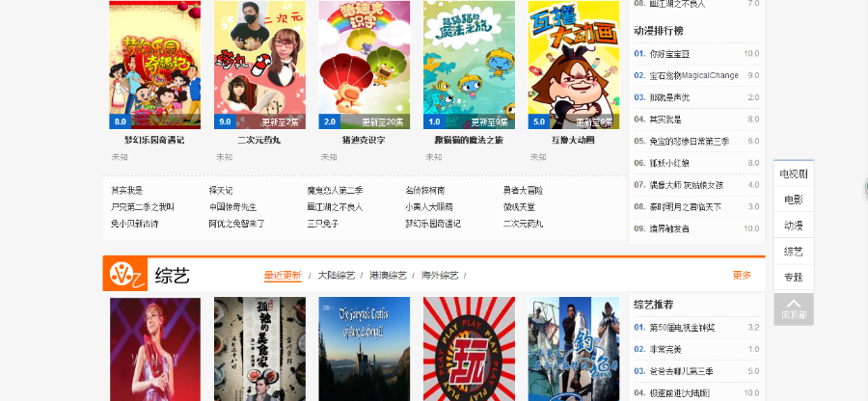The image size is (868, 401).
Task: Jump to 电影 in the side navigation
Action: pos(794,200)
